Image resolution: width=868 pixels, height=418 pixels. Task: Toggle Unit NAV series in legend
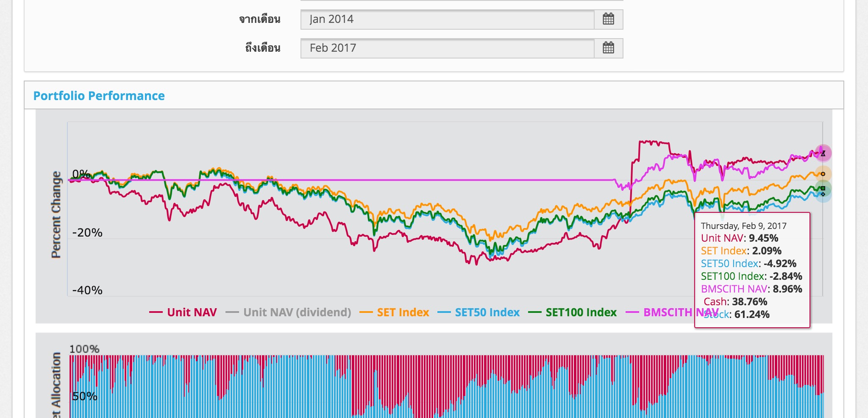(x=183, y=312)
